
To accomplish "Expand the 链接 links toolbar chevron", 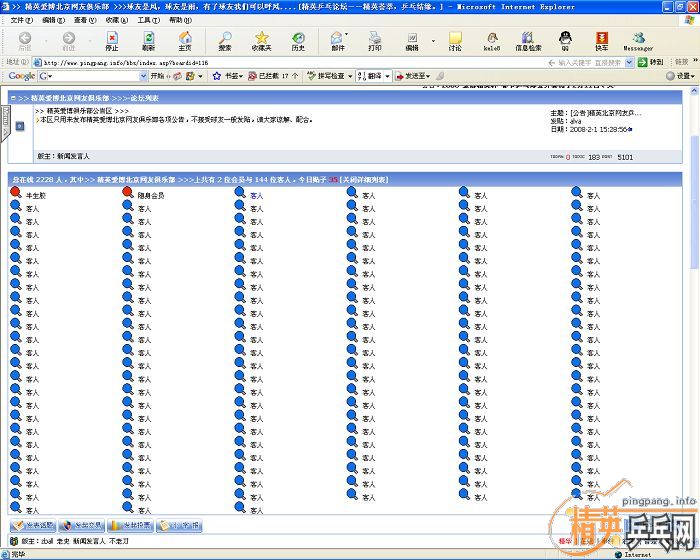I will 695,60.
